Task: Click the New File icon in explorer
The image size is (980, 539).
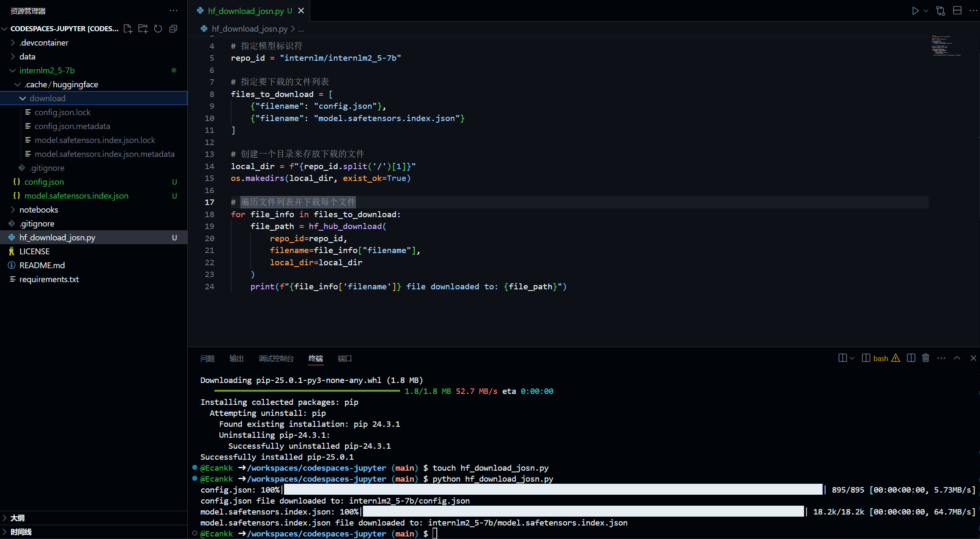Action: 128,29
